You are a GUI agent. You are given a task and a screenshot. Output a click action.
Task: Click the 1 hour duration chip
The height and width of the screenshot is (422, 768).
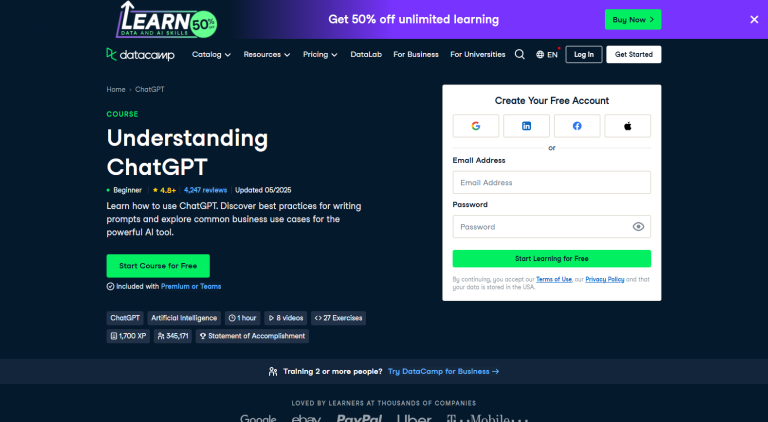(x=242, y=318)
